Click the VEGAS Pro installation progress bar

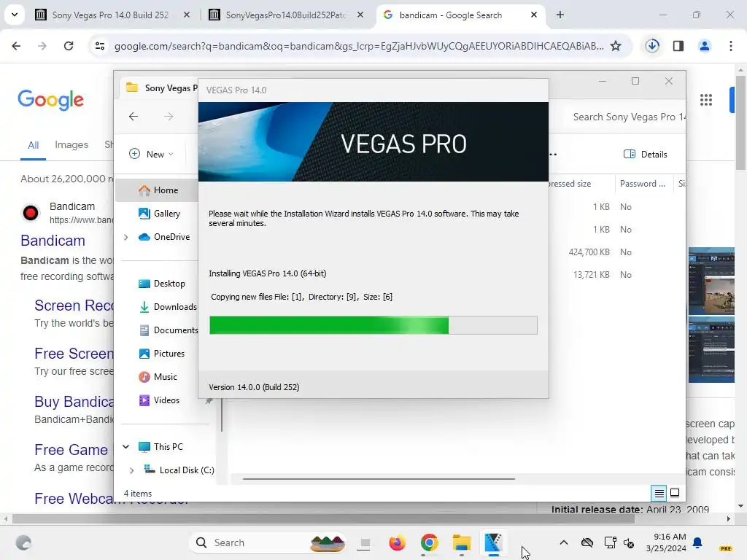(373, 325)
